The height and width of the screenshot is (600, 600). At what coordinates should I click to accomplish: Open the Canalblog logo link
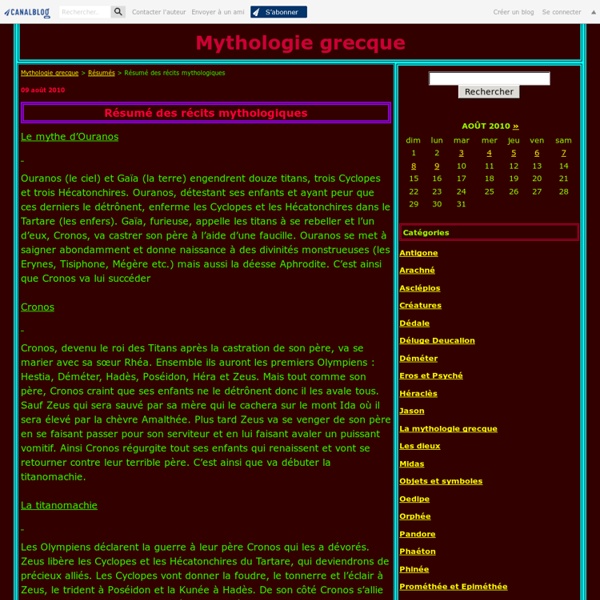[x=27, y=12]
